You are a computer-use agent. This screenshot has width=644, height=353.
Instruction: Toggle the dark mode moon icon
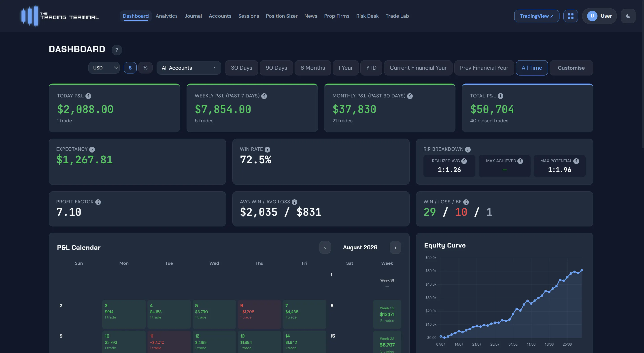628,16
